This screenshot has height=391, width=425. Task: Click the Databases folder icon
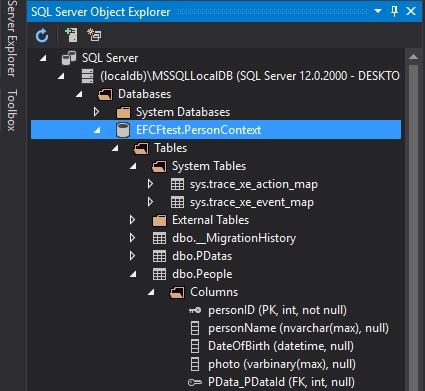[x=105, y=94]
